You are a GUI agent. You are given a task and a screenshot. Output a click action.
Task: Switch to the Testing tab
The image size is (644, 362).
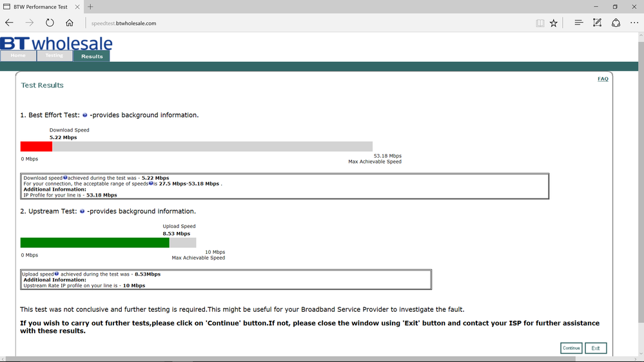click(x=54, y=56)
